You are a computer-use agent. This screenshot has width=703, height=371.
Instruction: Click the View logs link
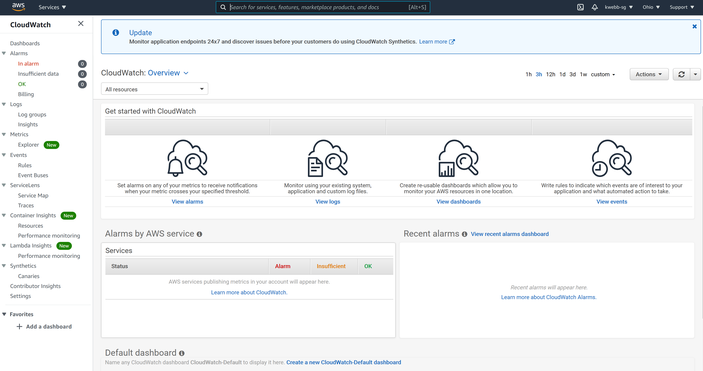pos(328,202)
